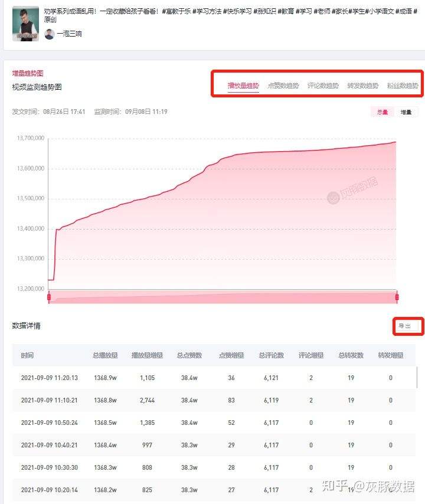Click the 点赞增量 column header
The image size is (425, 504).
pos(231,355)
